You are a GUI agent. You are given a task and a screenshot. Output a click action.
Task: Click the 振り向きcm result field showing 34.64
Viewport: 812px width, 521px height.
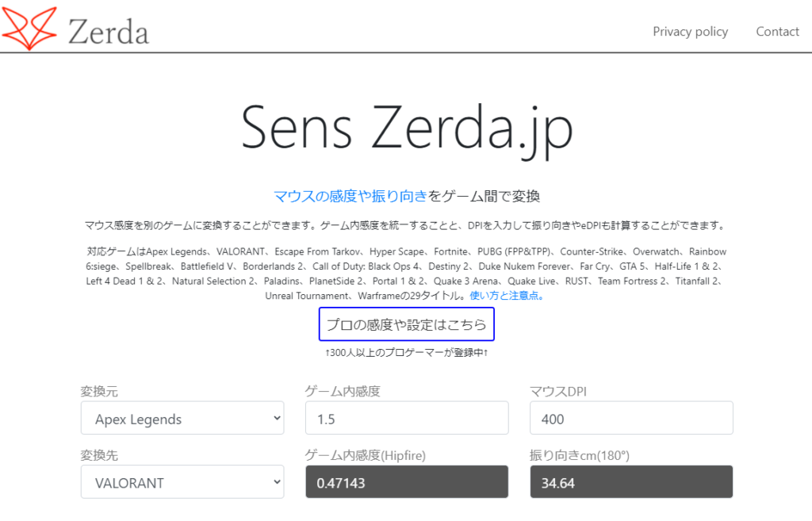pyautogui.click(x=631, y=482)
